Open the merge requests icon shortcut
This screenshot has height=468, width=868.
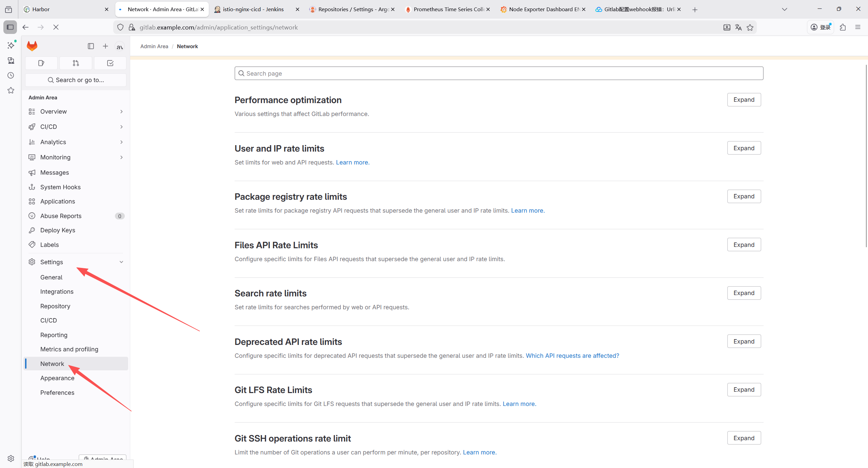(x=76, y=63)
